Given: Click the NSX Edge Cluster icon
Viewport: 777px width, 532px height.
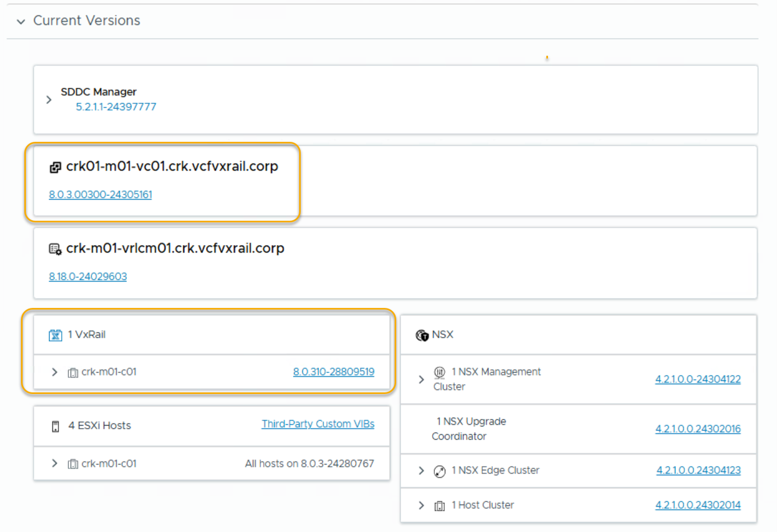Looking at the screenshot, I should click(439, 471).
